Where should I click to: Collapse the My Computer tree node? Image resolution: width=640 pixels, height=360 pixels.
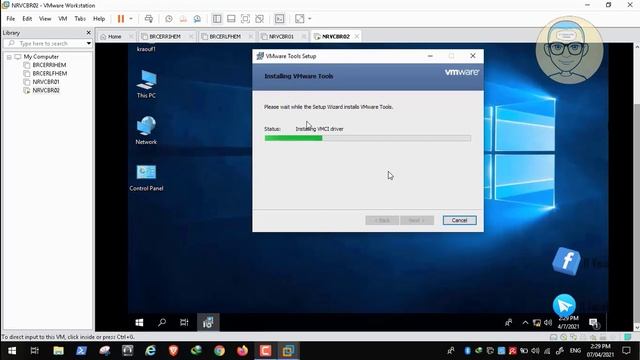[9, 57]
